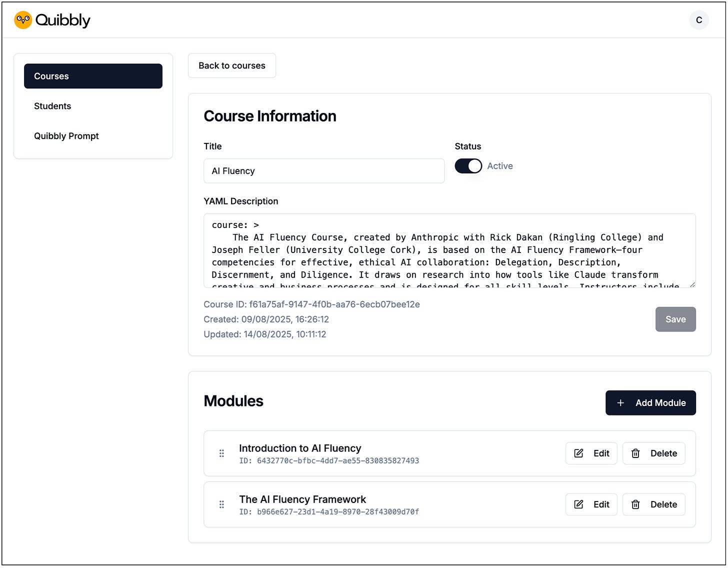The image size is (728, 568).
Task: Edit the Introduction to AI Fluency module
Action: click(x=591, y=453)
